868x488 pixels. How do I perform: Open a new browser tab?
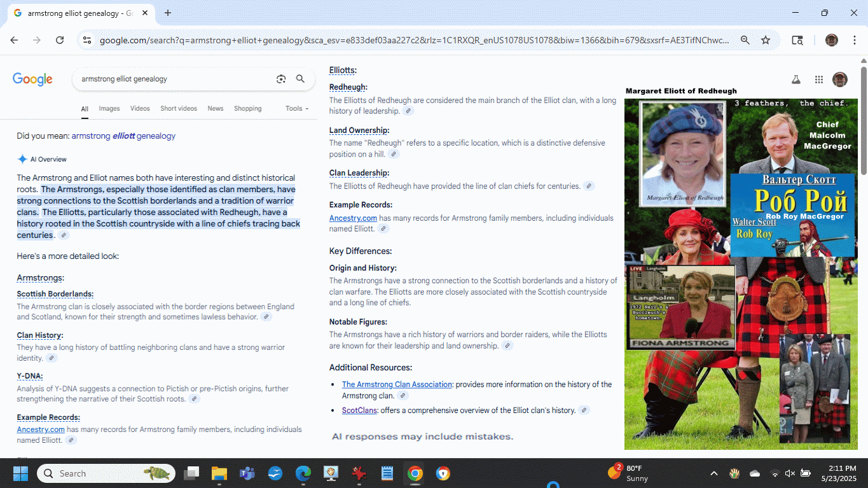click(168, 13)
